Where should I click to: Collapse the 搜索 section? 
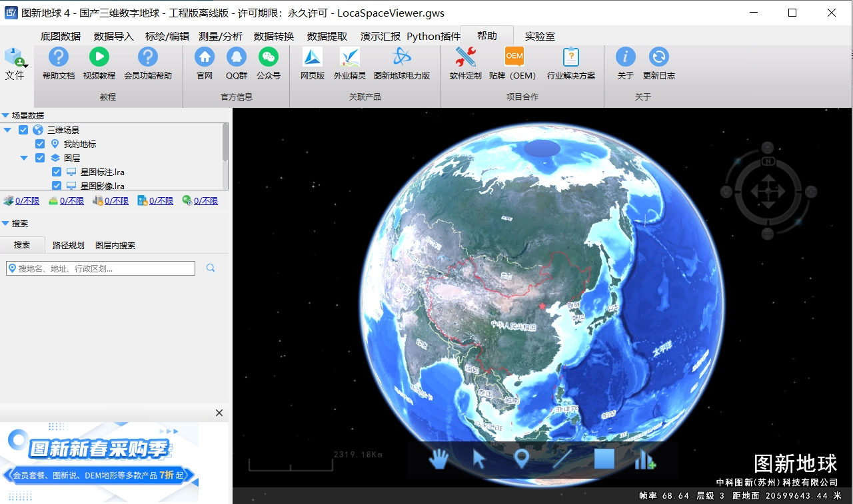(5, 223)
